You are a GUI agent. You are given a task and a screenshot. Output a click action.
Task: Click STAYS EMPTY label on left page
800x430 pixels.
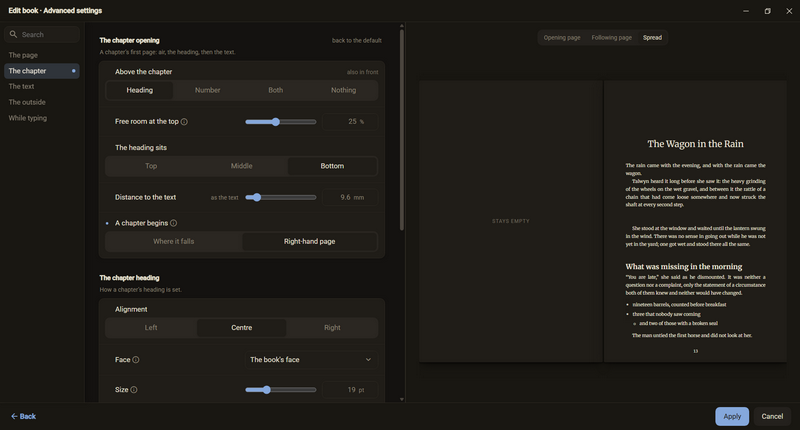511,221
